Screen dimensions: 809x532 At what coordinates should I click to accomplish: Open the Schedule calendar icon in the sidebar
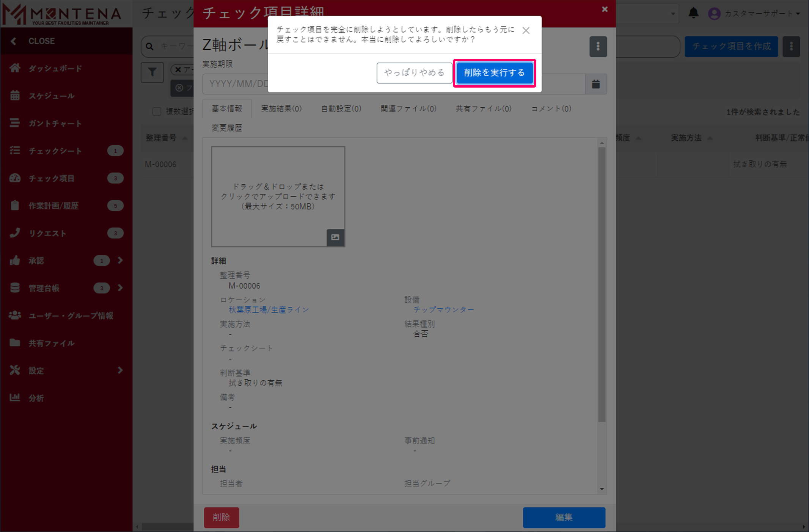point(15,96)
